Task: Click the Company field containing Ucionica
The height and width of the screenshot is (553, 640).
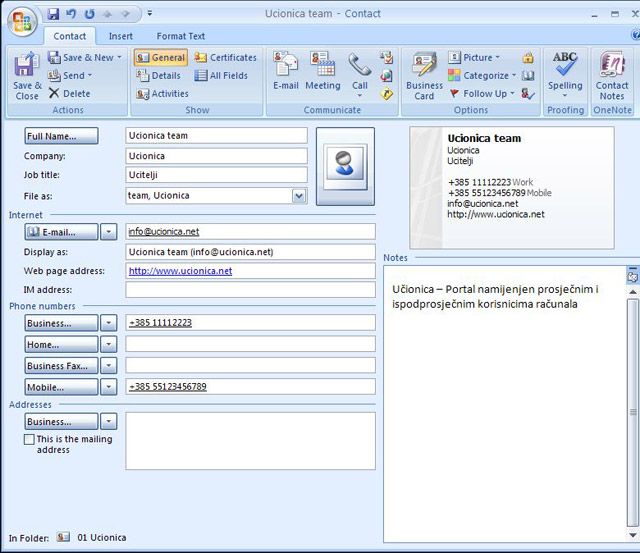Action: (x=216, y=156)
